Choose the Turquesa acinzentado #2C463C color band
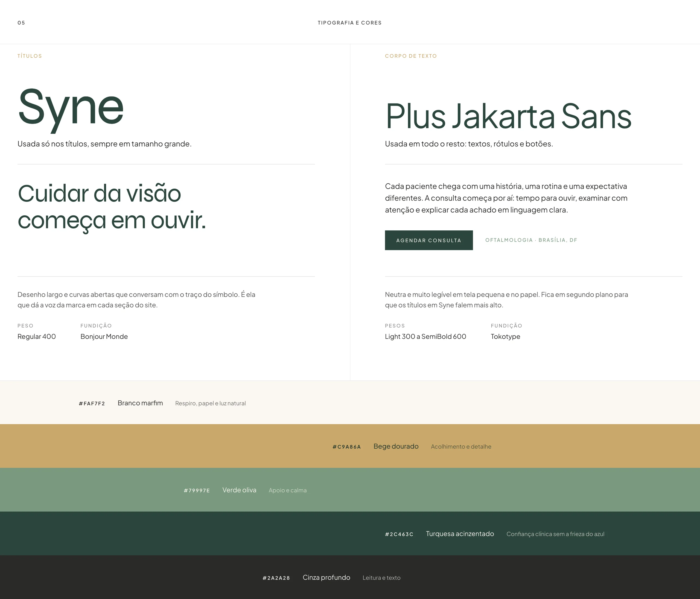Screen dimensions: 700x599 [x=350, y=533]
